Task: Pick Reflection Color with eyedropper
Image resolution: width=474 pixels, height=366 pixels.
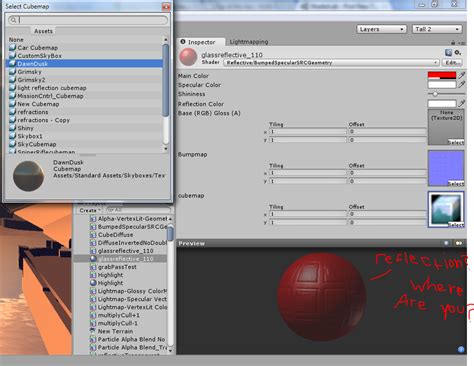Action: click(462, 104)
